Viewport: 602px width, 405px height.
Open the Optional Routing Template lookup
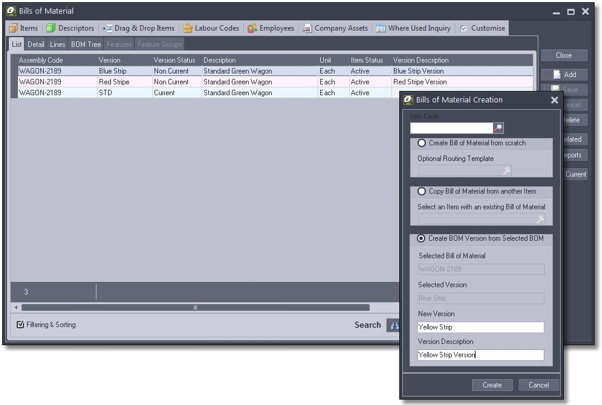(508, 171)
